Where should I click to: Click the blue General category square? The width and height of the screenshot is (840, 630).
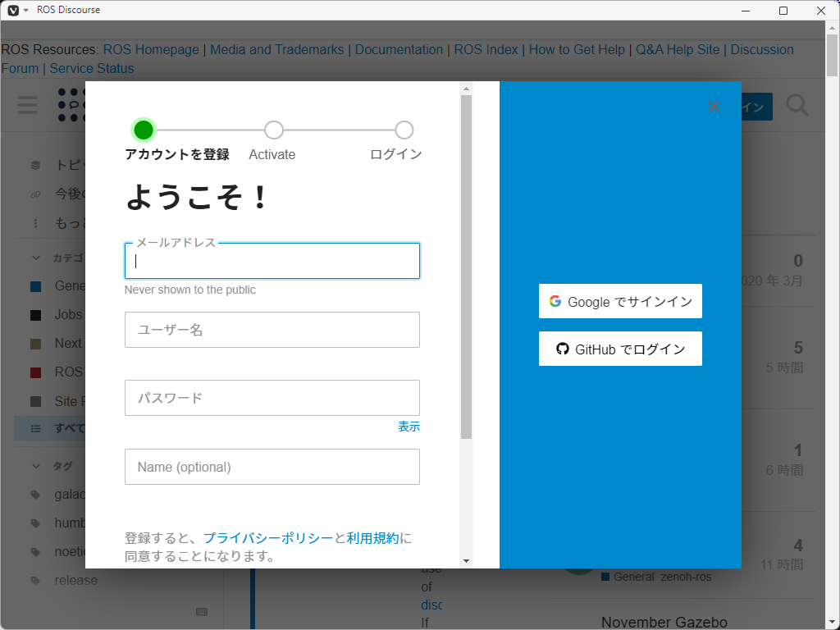pos(36,286)
